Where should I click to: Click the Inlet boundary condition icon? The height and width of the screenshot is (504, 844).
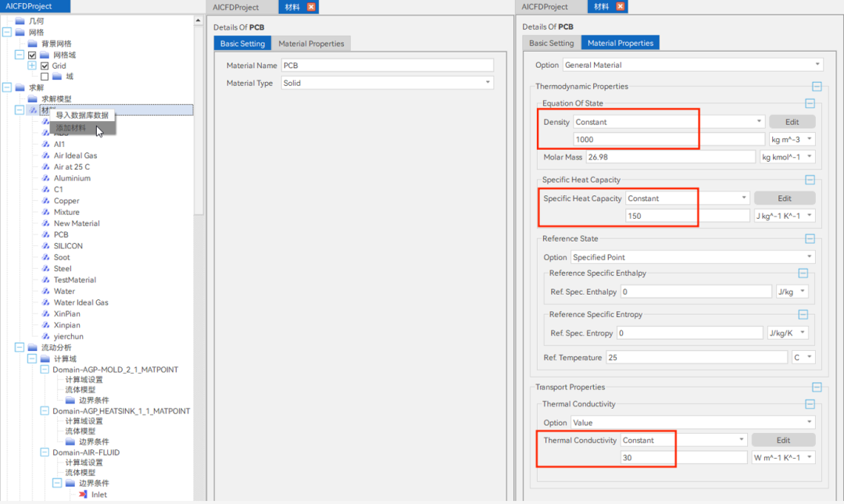tap(83, 495)
